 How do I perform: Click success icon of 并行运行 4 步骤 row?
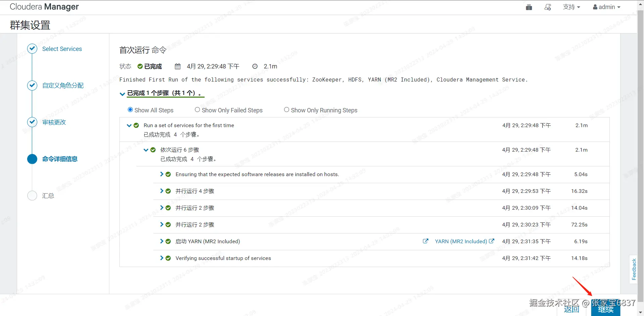click(168, 191)
